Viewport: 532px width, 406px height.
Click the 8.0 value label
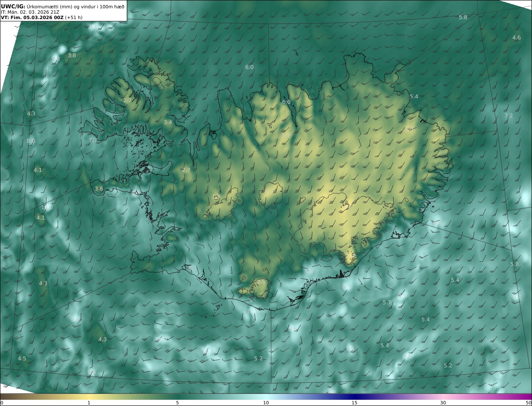click(x=31, y=141)
